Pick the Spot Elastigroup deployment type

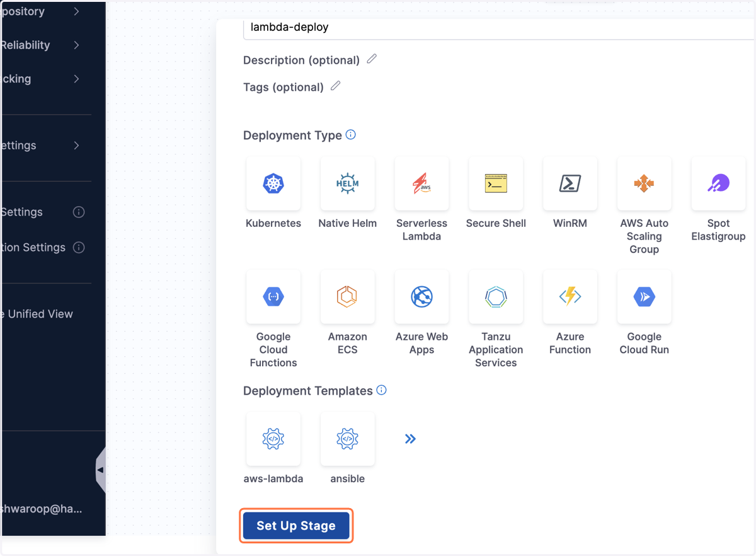coord(718,183)
